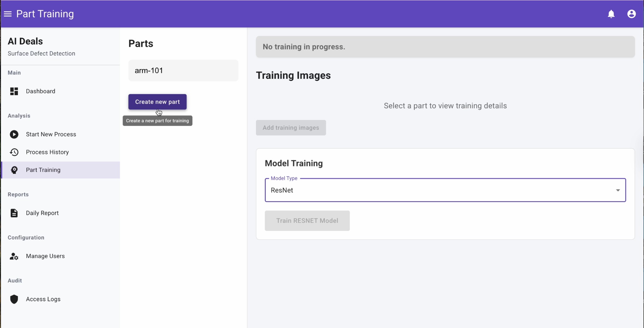Open the hamburger navigation menu

point(8,14)
